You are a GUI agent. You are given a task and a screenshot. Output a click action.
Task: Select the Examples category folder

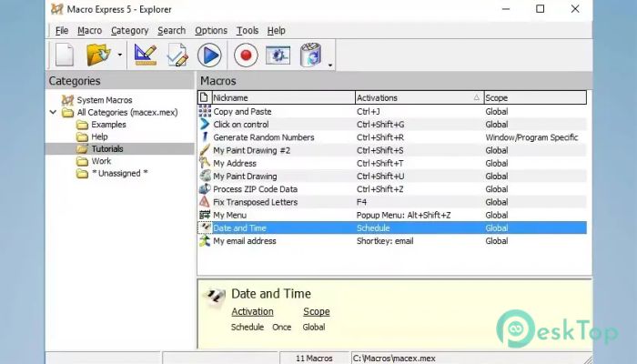tap(108, 125)
